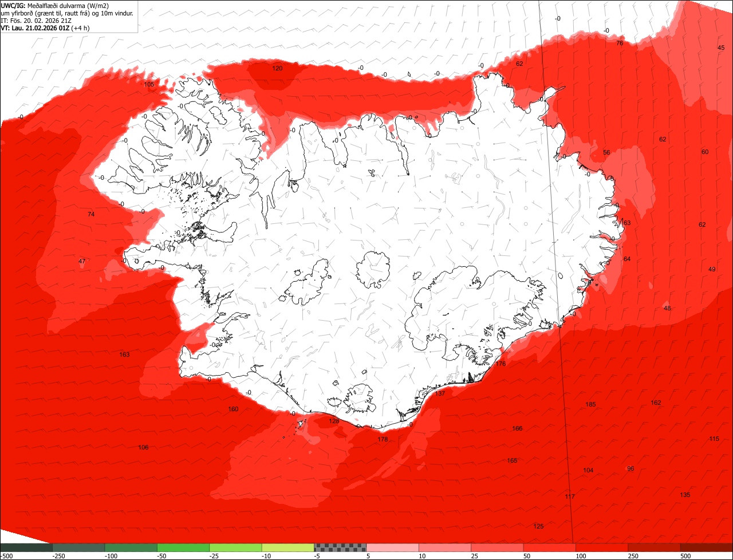Click the map value '104' in the lower right
733x560 pixels.
click(588, 470)
